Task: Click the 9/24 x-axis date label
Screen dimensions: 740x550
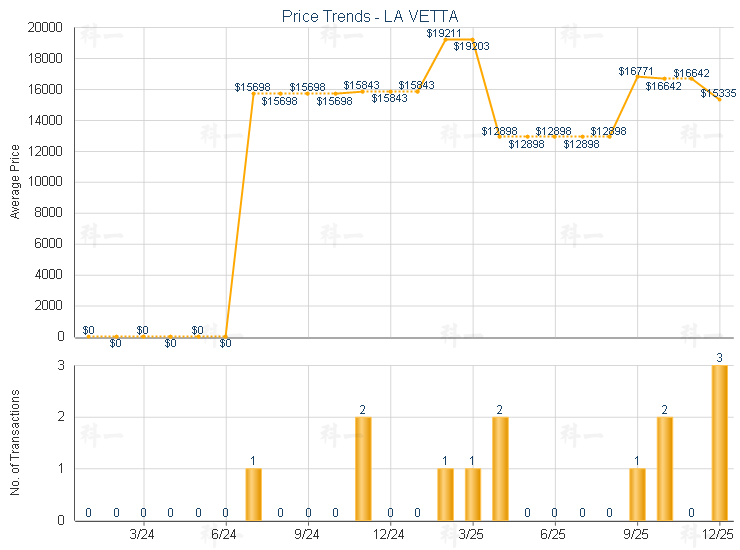Action: [307, 535]
